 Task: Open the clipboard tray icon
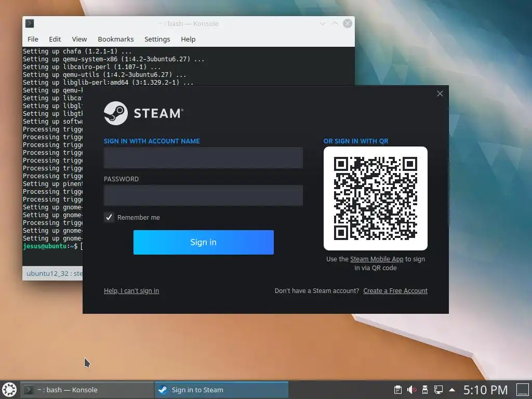point(397,390)
